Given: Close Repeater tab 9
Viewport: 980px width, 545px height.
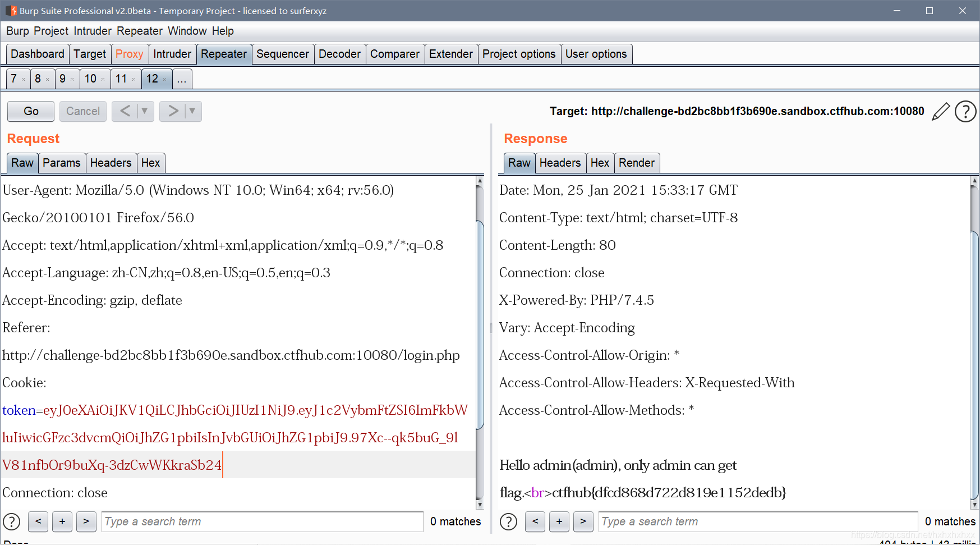Looking at the screenshot, I should coord(72,80).
